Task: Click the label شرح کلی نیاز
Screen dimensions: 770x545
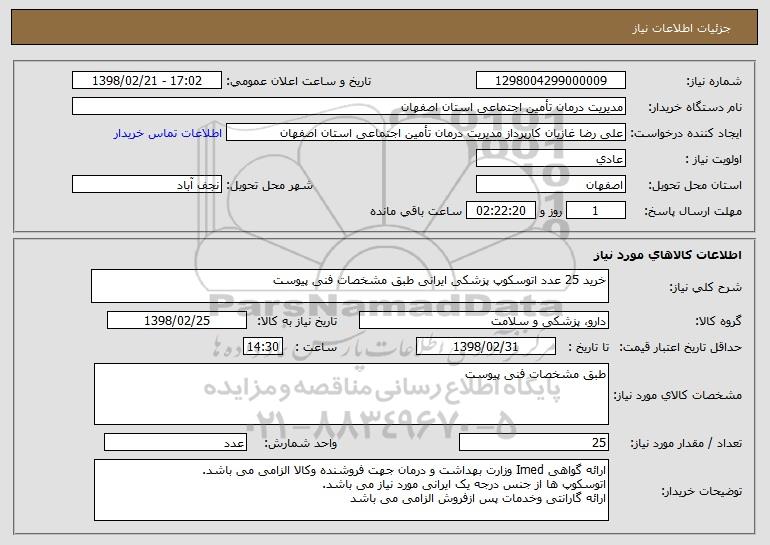Action: click(x=706, y=287)
